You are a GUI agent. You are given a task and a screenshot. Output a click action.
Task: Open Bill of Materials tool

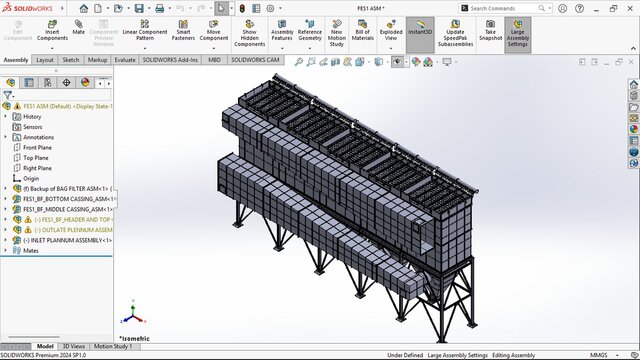(x=362, y=30)
